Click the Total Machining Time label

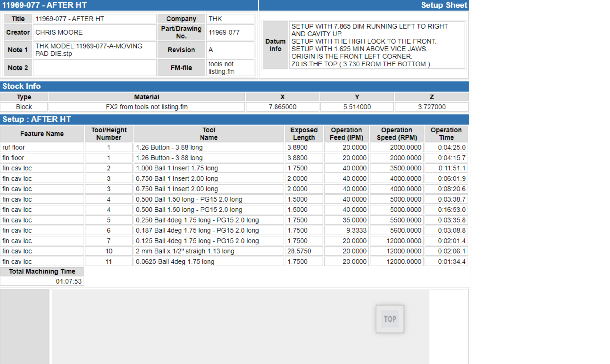(42, 272)
